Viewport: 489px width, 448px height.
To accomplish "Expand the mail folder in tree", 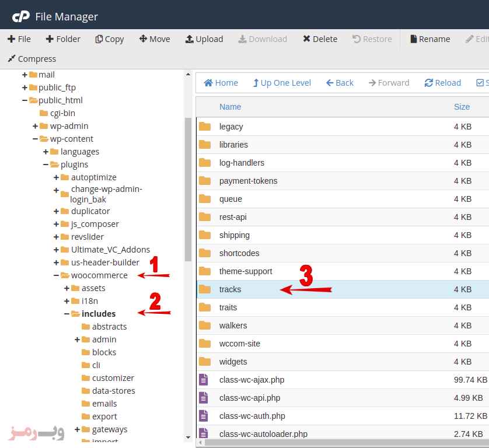I will [x=25, y=75].
